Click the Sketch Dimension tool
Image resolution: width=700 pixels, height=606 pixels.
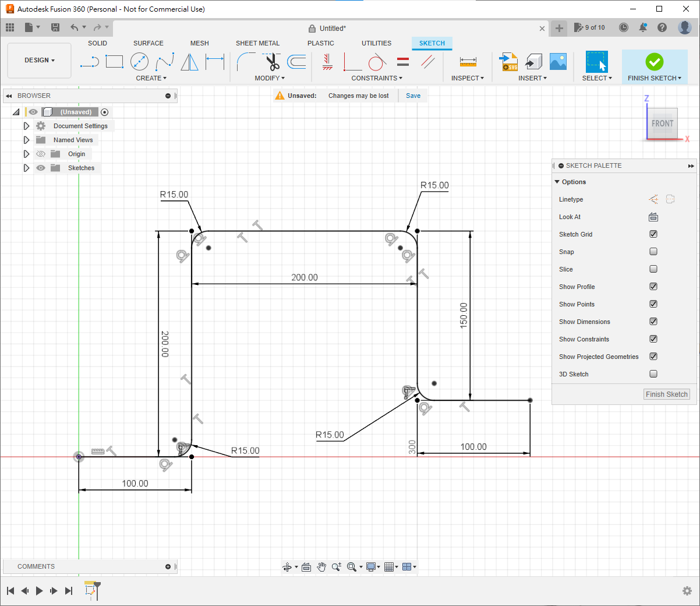(x=215, y=62)
